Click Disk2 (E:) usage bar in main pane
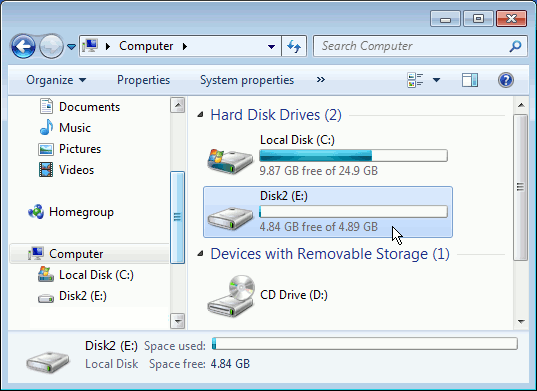 click(x=353, y=212)
